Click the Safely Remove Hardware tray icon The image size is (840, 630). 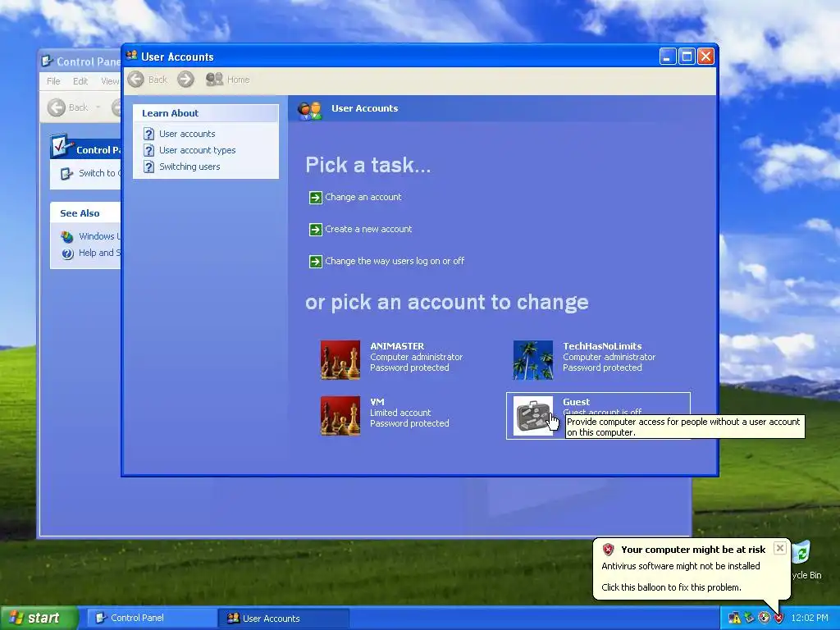tap(750, 619)
